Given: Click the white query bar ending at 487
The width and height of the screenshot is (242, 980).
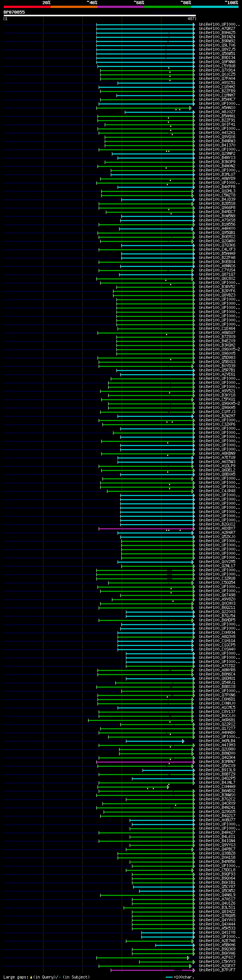Looking at the screenshot, I should (x=99, y=16).
